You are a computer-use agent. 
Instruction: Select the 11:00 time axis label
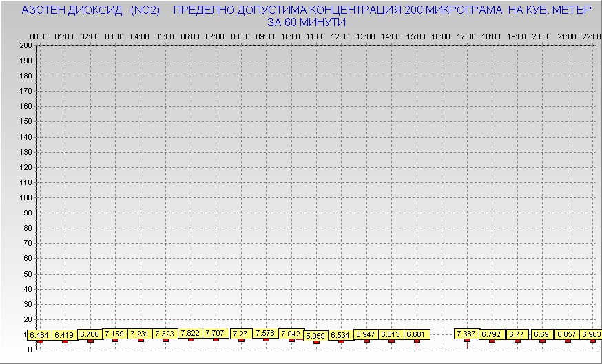point(315,36)
